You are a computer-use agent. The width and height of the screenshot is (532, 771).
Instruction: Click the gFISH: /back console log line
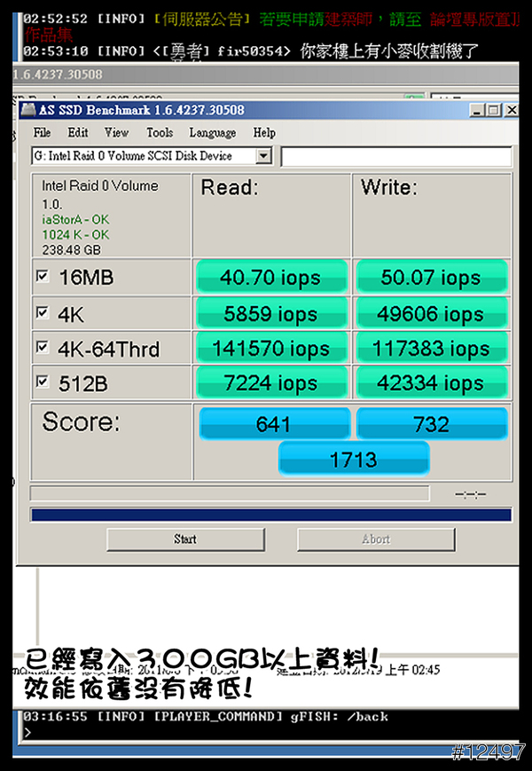point(206,717)
